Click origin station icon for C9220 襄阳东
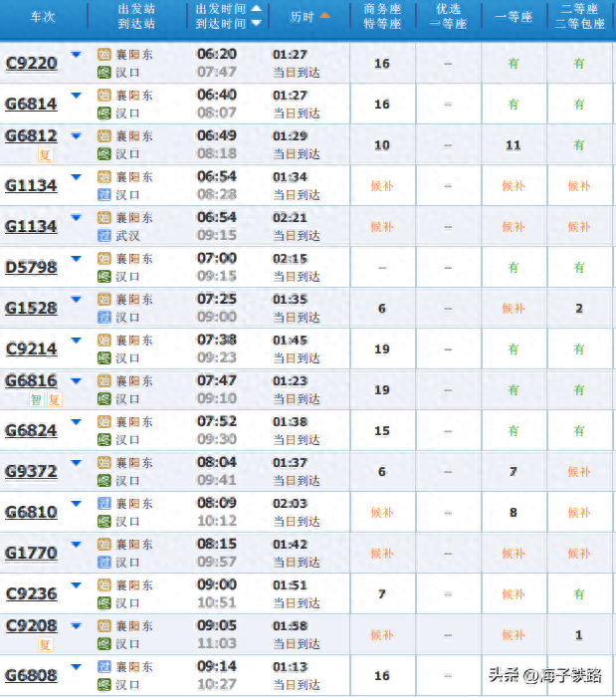The image size is (616, 697). point(103,55)
